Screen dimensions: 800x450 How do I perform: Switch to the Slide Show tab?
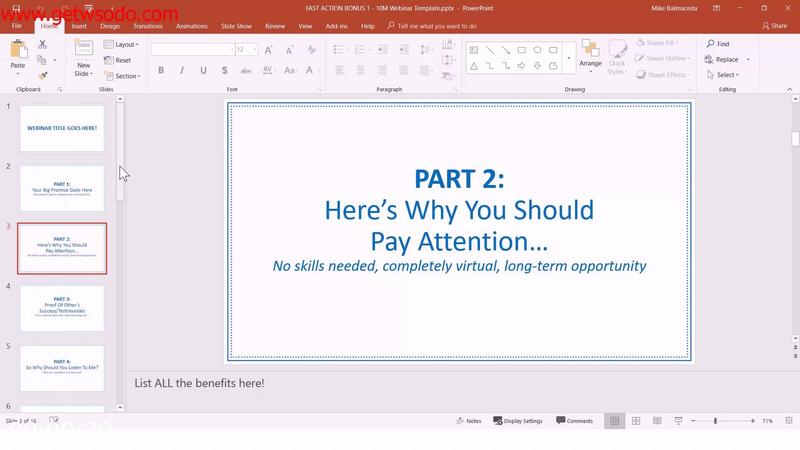click(x=236, y=26)
